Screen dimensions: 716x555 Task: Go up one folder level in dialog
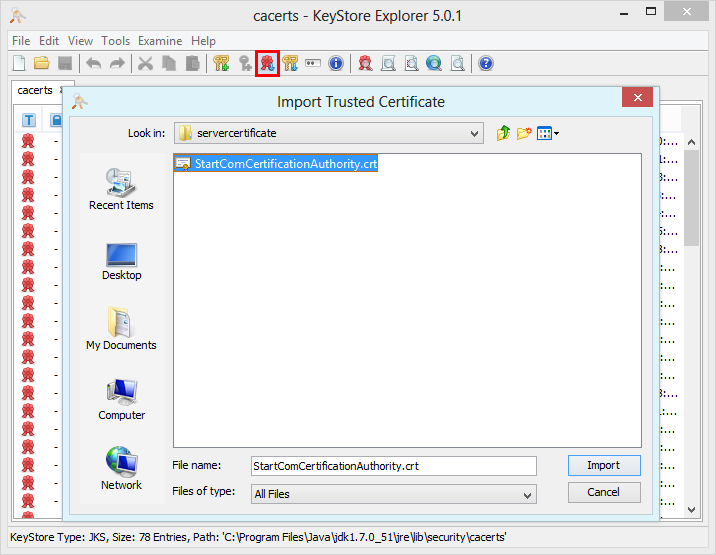(503, 133)
